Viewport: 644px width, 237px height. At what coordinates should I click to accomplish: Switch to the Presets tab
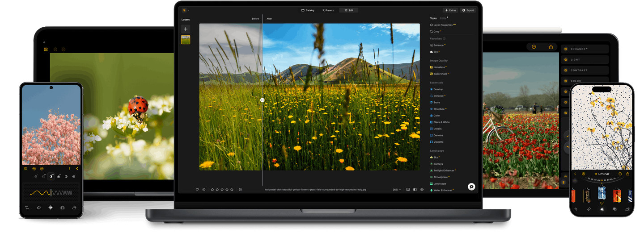pos(328,10)
